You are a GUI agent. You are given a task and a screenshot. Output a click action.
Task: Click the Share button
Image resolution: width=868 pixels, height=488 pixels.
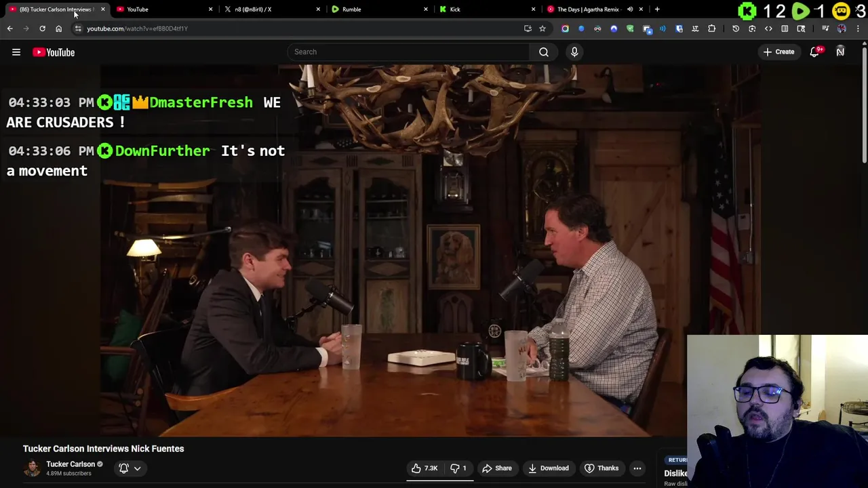(x=497, y=468)
